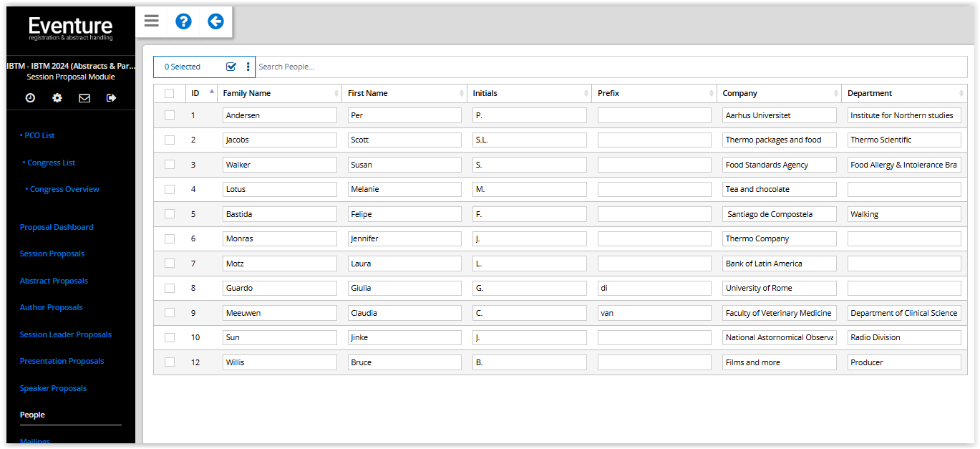Edit Prefix field containing di
The image size is (980, 449).
pos(654,288)
